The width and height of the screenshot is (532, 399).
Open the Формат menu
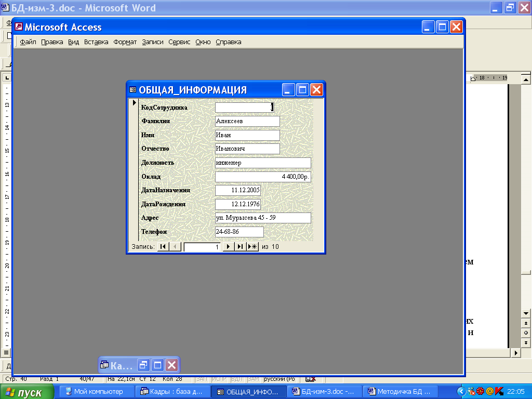tap(125, 42)
